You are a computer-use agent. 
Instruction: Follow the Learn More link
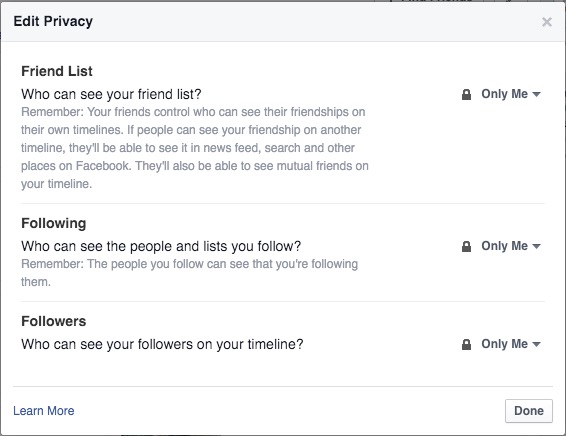coord(44,411)
